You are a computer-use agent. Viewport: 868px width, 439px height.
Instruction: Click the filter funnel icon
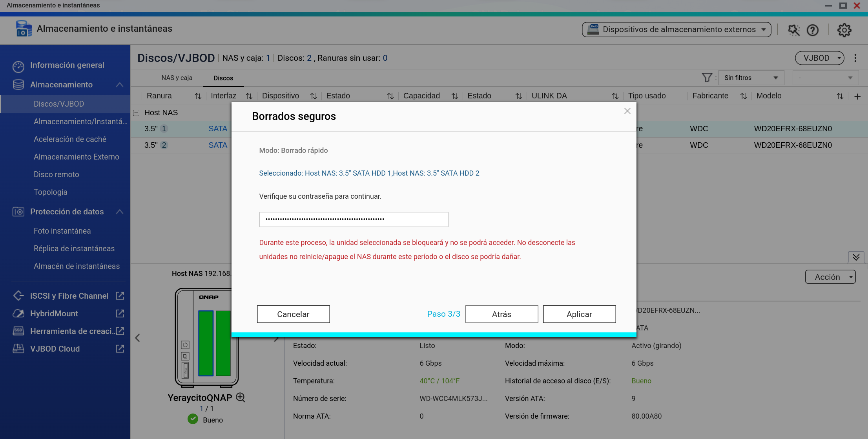(x=707, y=78)
